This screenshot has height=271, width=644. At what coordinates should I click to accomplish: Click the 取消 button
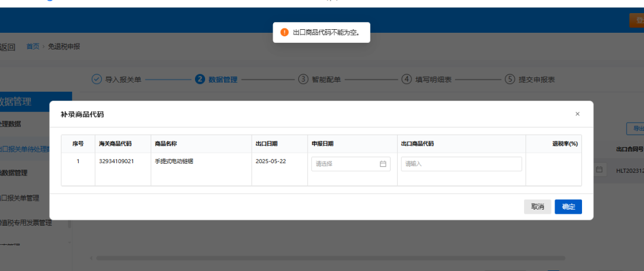tap(538, 207)
